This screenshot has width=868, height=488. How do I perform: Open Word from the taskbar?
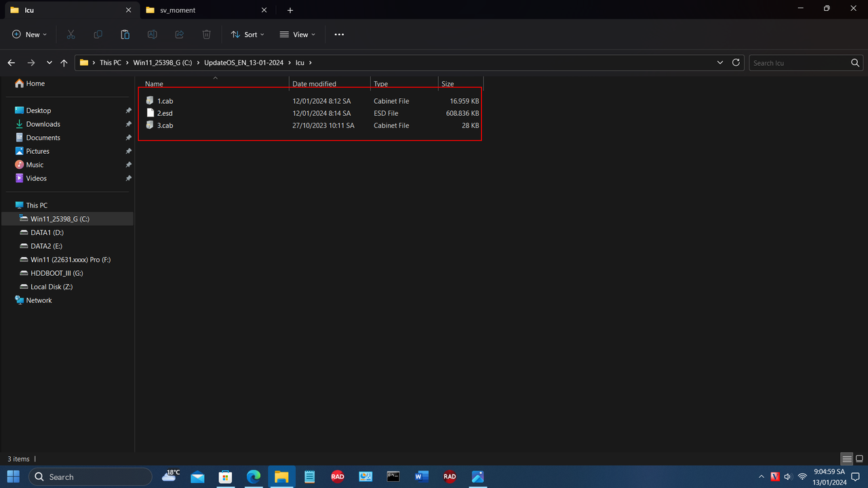421,476
